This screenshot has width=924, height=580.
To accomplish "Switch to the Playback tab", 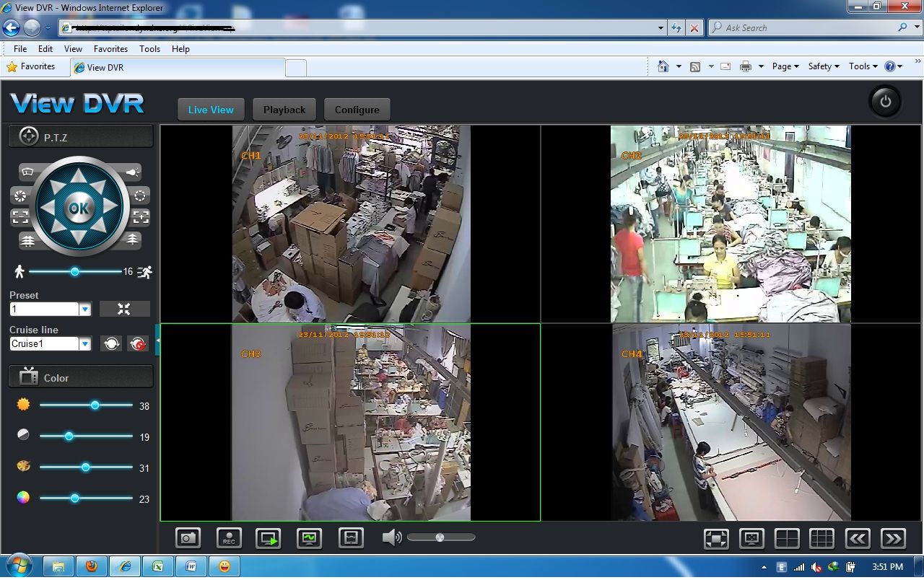I will tap(284, 109).
